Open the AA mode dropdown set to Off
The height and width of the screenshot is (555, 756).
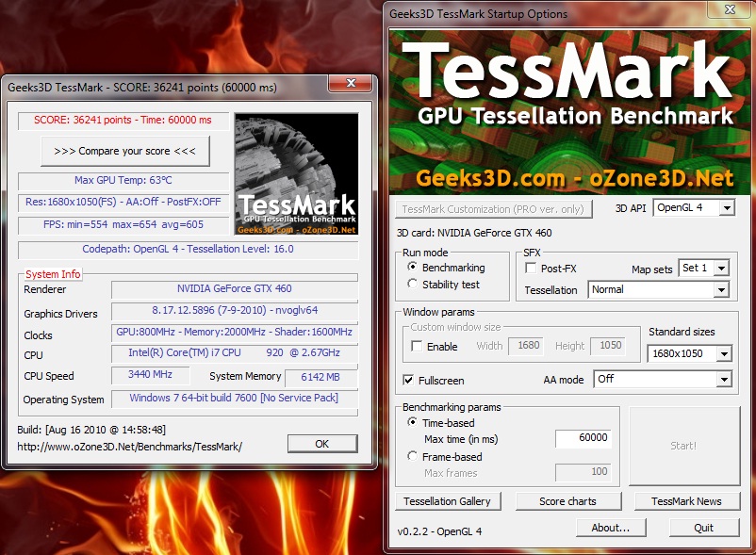coord(663,379)
